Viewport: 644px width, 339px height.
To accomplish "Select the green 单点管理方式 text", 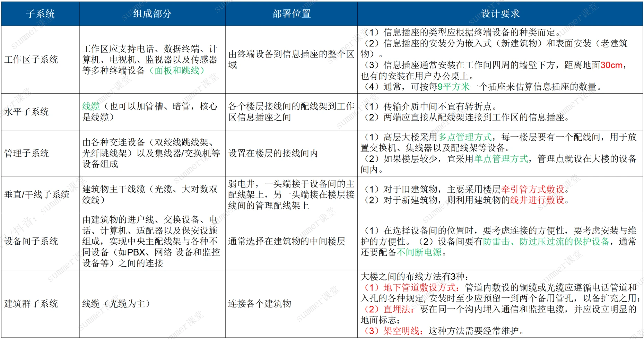I will [501, 159].
